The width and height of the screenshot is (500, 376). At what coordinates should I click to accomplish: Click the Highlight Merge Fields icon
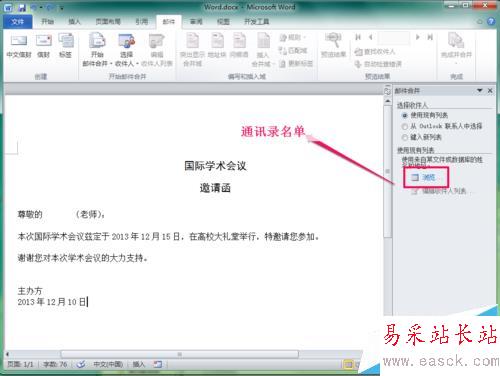pyautogui.click(x=192, y=49)
